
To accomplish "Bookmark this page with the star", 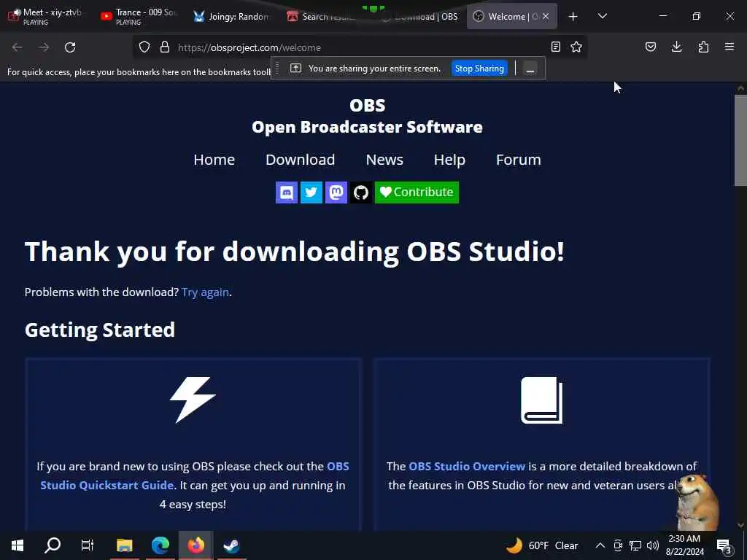I will (576, 47).
